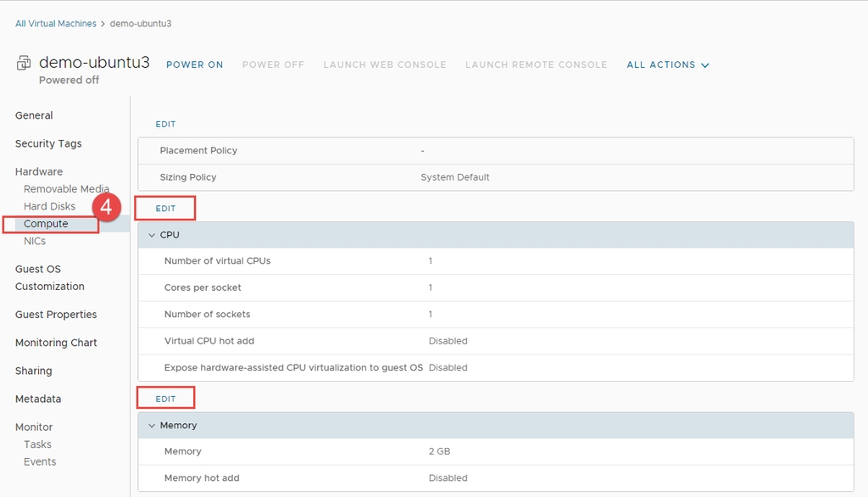Select Compute in the Hardware section
868x497 pixels.
(46, 224)
